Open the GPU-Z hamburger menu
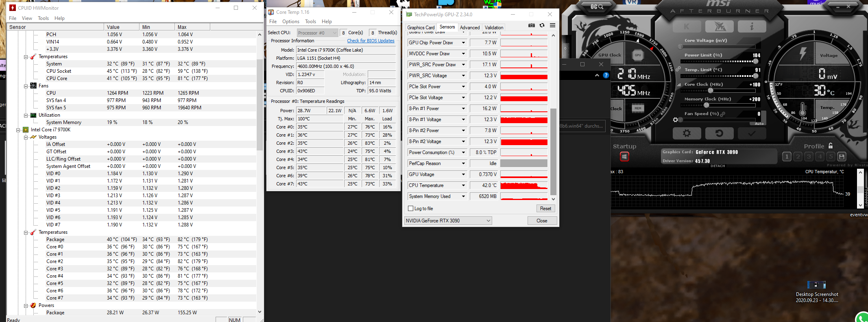868x322 pixels. (552, 25)
